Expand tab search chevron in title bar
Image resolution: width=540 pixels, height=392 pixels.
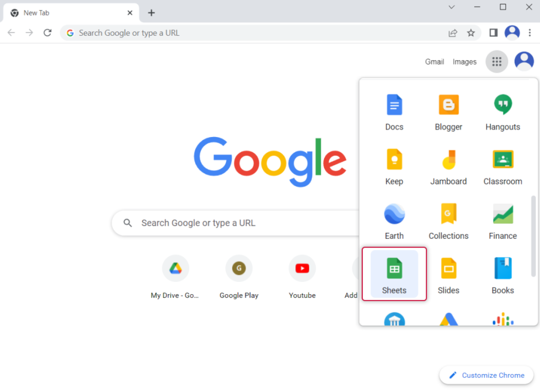click(x=452, y=7)
